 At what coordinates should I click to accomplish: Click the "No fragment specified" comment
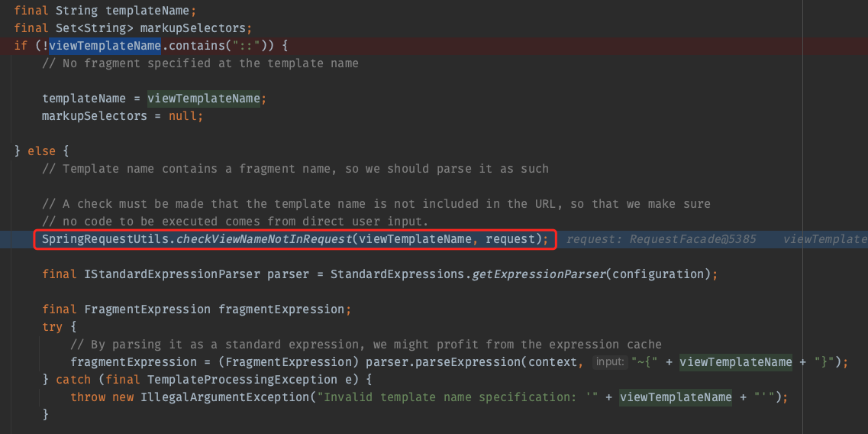(x=200, y=63)
